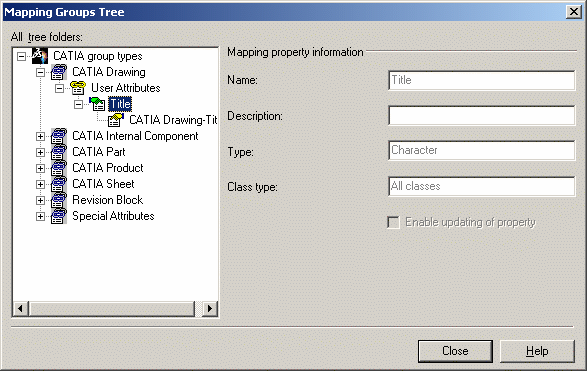This screenshot has height=371, width=587.
Task: Click the Class type field
Action: coord(481,186)
